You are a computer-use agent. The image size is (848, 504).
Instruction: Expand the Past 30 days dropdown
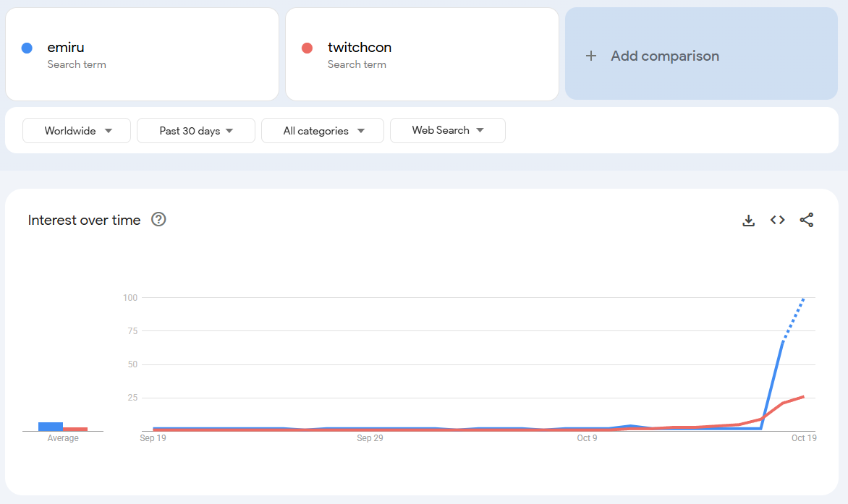click(196, 131)
